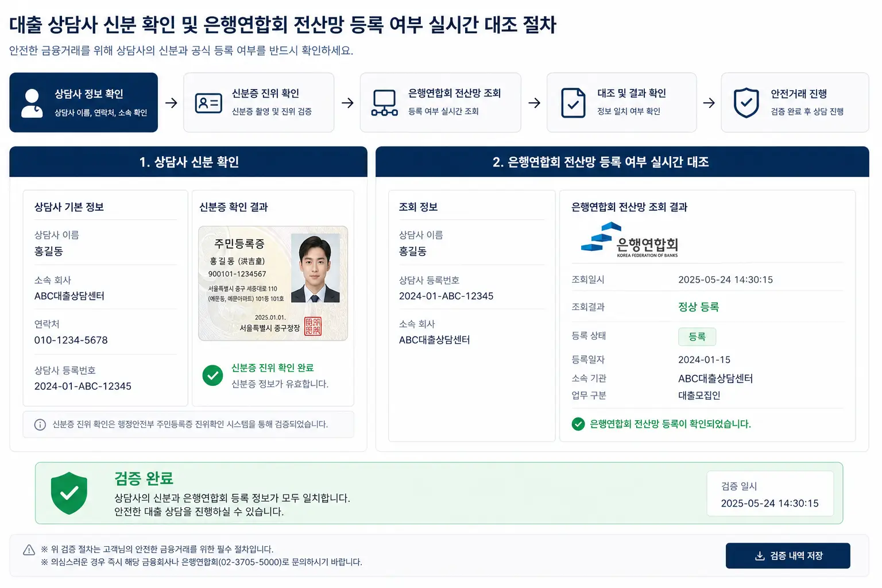This screenshot has height=588, width=882.
Task: Select the 1. 상담사 신분 확인 section header
Action: [188, 162]
